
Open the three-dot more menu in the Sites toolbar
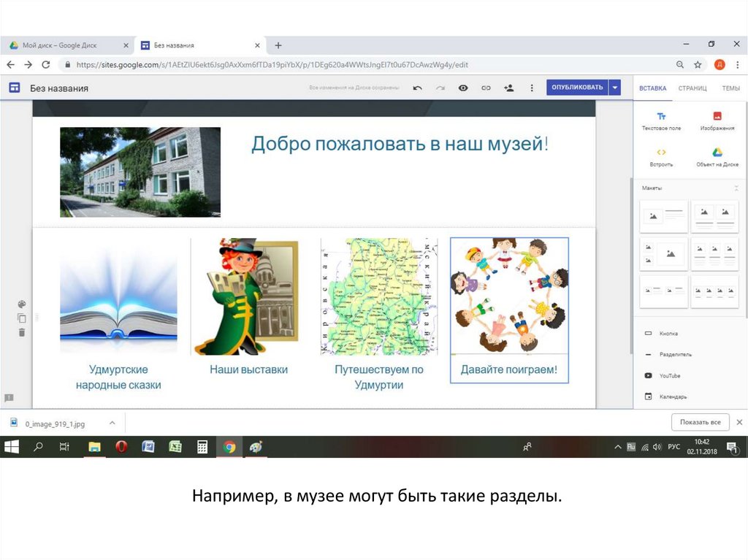[x=532, y=88]
